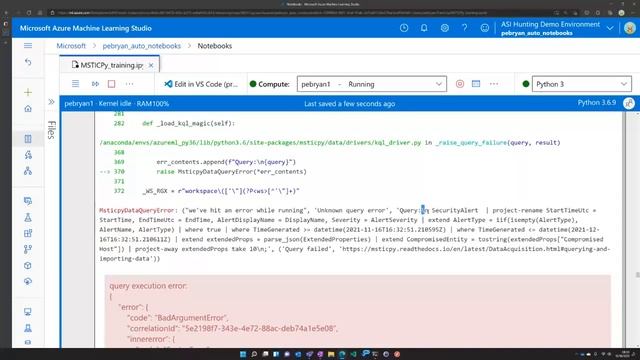Open taskbar Search magnifier icon

point(254,354)
